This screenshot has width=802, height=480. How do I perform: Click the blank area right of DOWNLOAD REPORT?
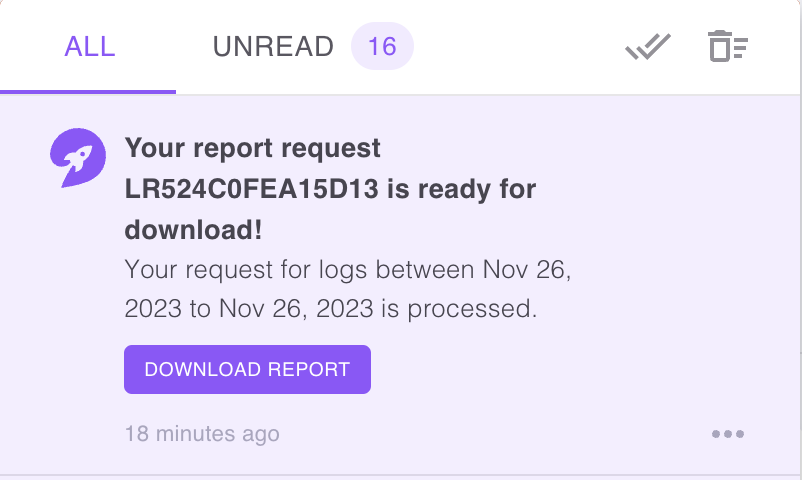pyautogui.click(x=550, y=369)
